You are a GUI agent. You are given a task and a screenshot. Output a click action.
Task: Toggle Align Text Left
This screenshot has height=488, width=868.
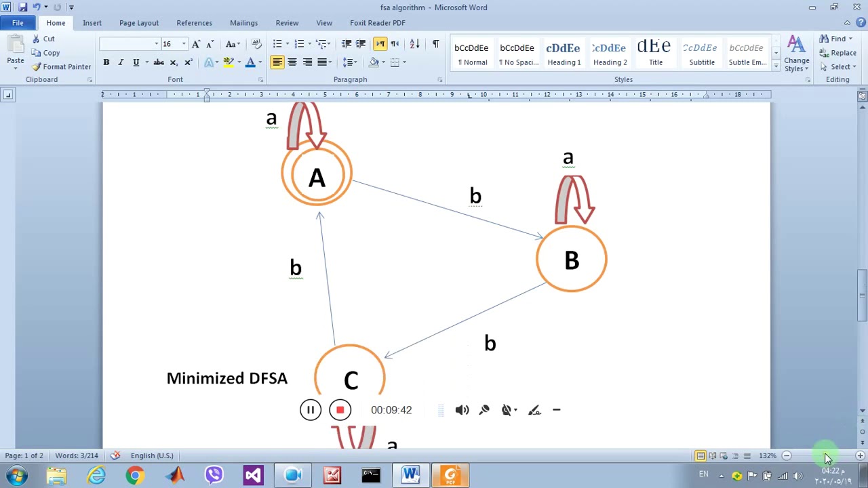[277, 62]
